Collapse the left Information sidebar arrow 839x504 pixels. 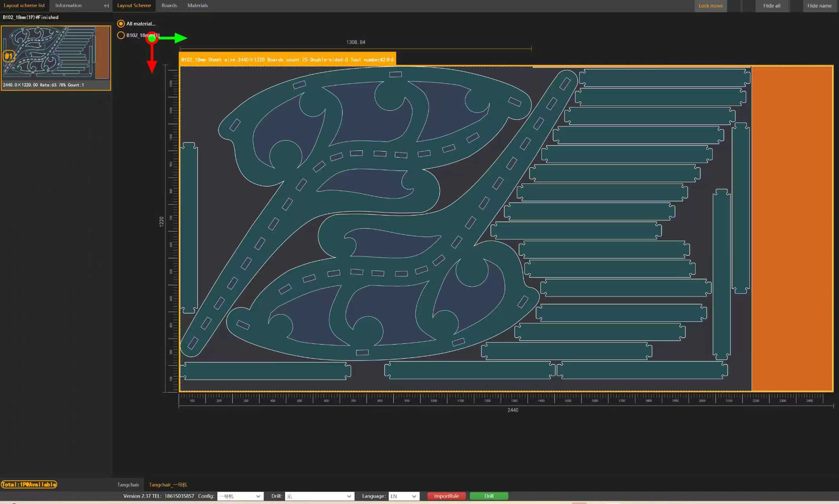coord(106,6)
